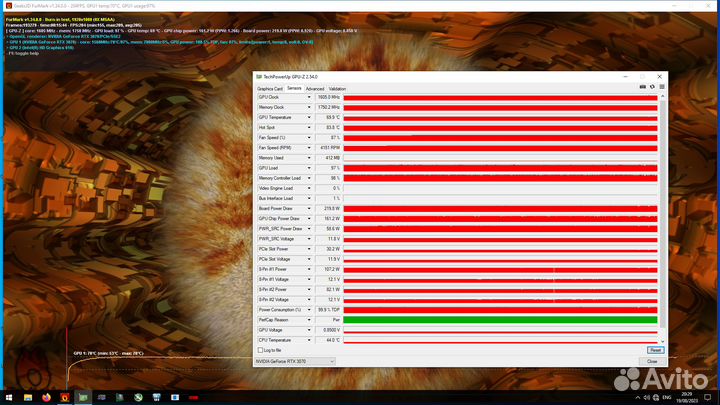Click the Reset button in GPU-Z
Image resolution: width=720 pixels, height=405 pixels.
655,350
